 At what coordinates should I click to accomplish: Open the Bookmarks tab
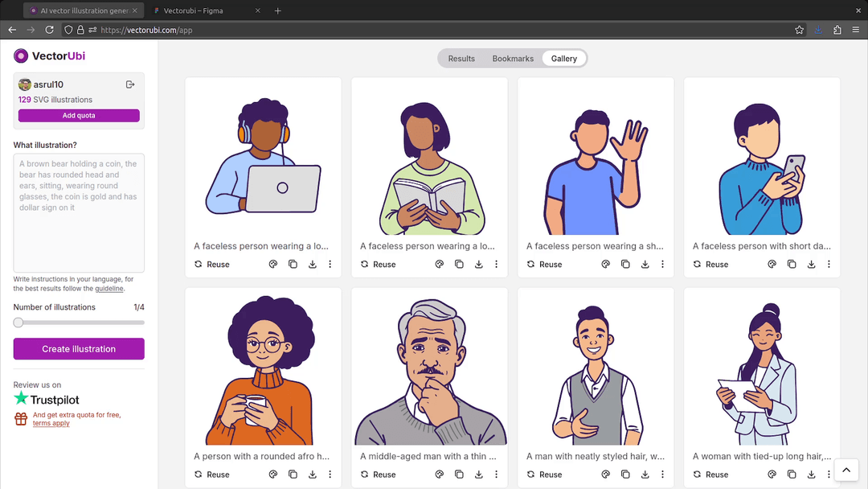tap(513, 59)
